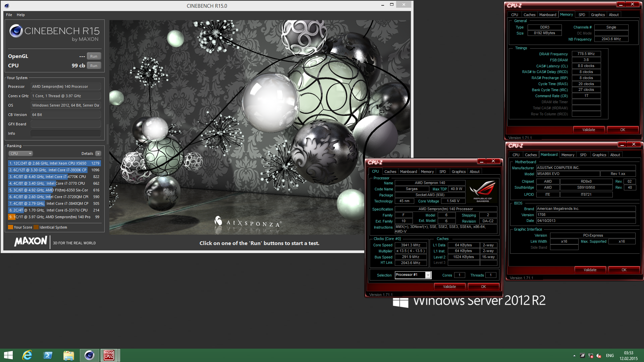
Task: Click OK in CPU-Z CPU window
Action: 483,287
